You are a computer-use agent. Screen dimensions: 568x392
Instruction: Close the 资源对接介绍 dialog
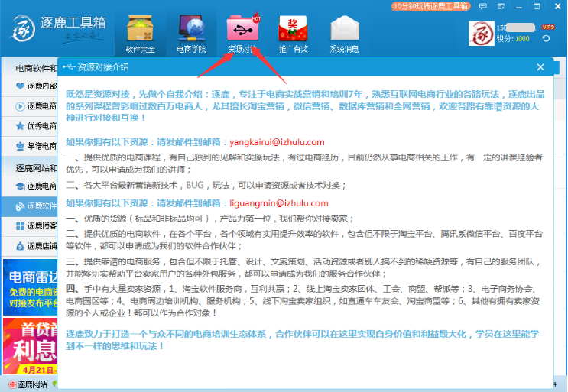click(x=540, y=67)
